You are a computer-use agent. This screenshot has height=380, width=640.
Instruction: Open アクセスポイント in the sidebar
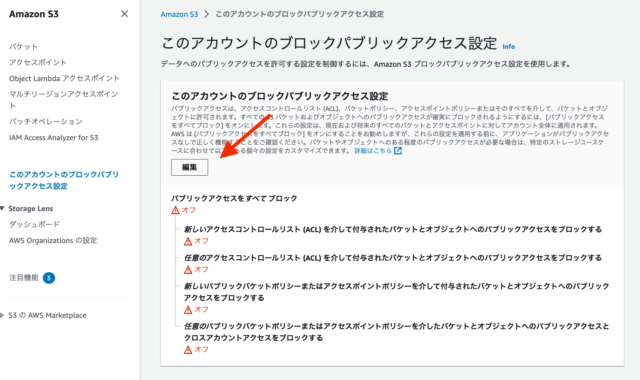(38, 62)
